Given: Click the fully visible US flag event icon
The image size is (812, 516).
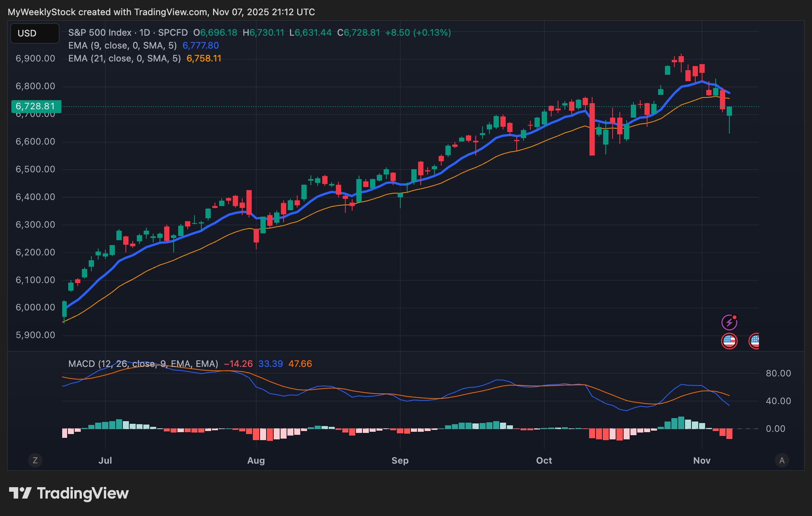Looking at the screenshot, I should point(729,341).
